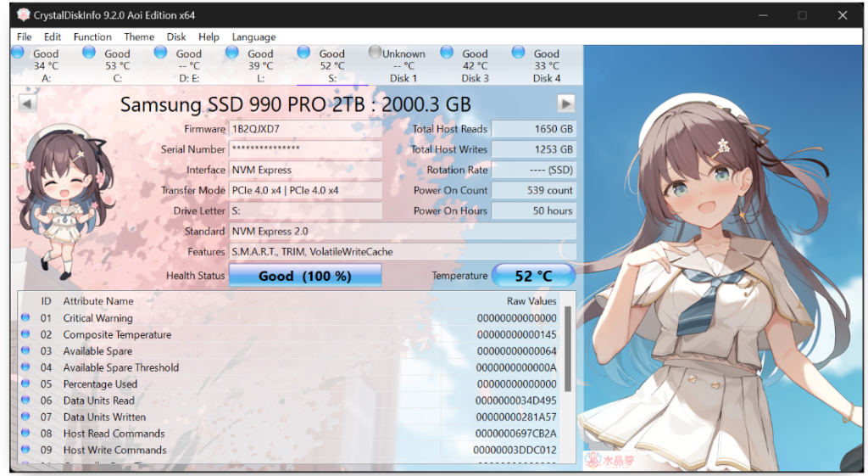868x476 pixels.
Task: Click raw value 0000000281A57
Action: click(516, 417)
